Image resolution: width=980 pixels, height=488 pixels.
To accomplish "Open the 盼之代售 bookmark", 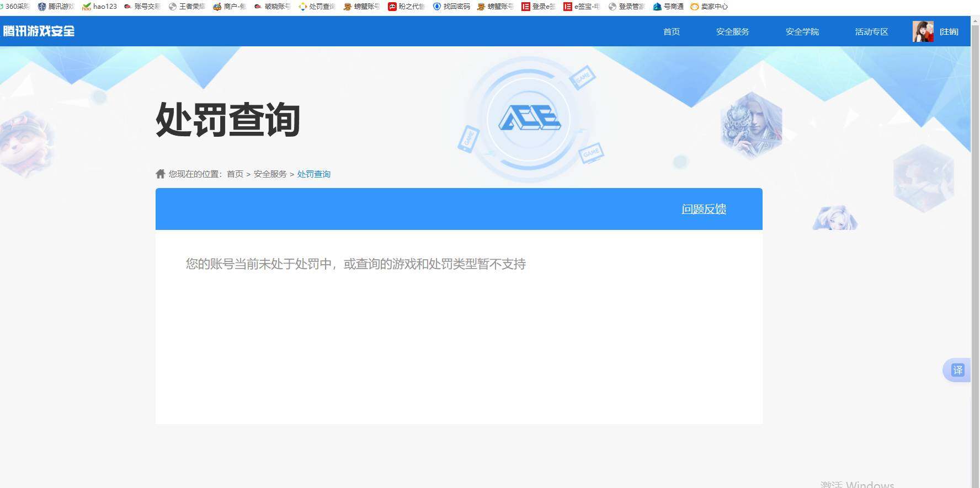I will pos(406,7).
